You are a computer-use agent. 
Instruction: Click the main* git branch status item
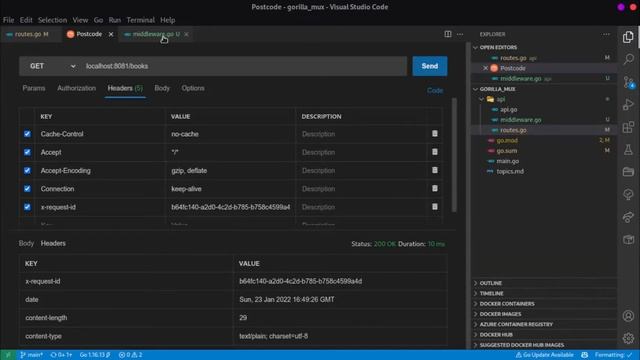pyautogui.click(x=31, y=355)
